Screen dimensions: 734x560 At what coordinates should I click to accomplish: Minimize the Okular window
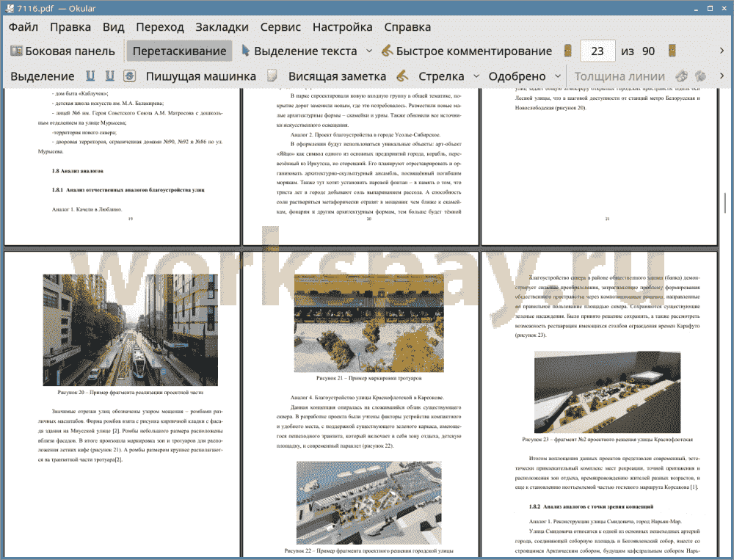697,9
